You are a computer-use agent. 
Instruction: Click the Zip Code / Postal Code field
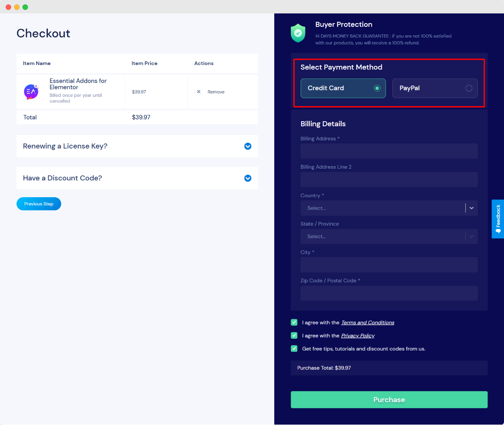pyautogui.click(x=389, y=293)
